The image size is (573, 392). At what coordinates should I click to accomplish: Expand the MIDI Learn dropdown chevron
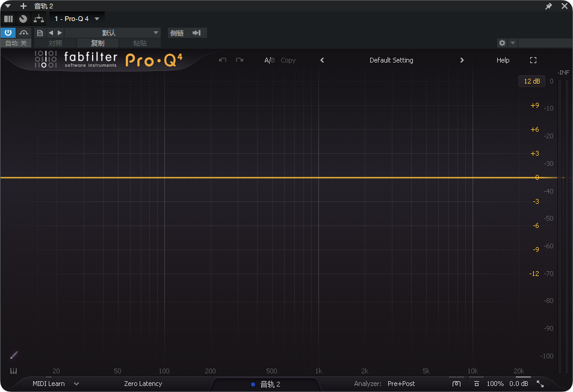point(76,384)
